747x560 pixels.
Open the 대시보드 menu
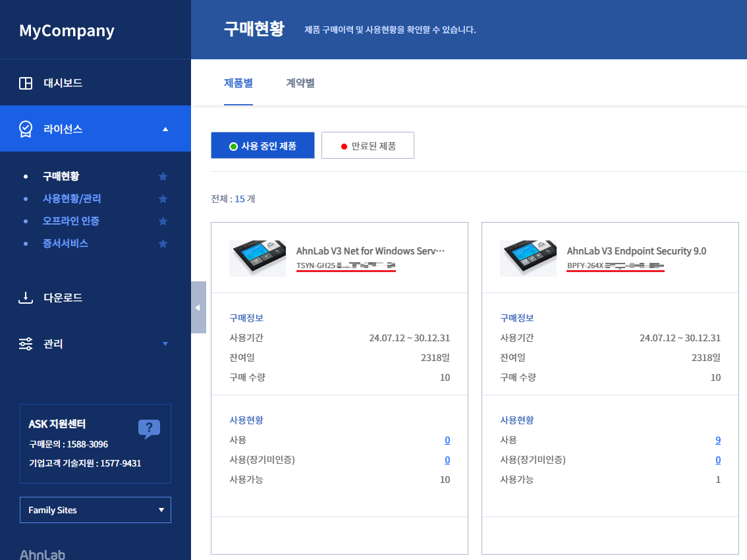[63, 83]
